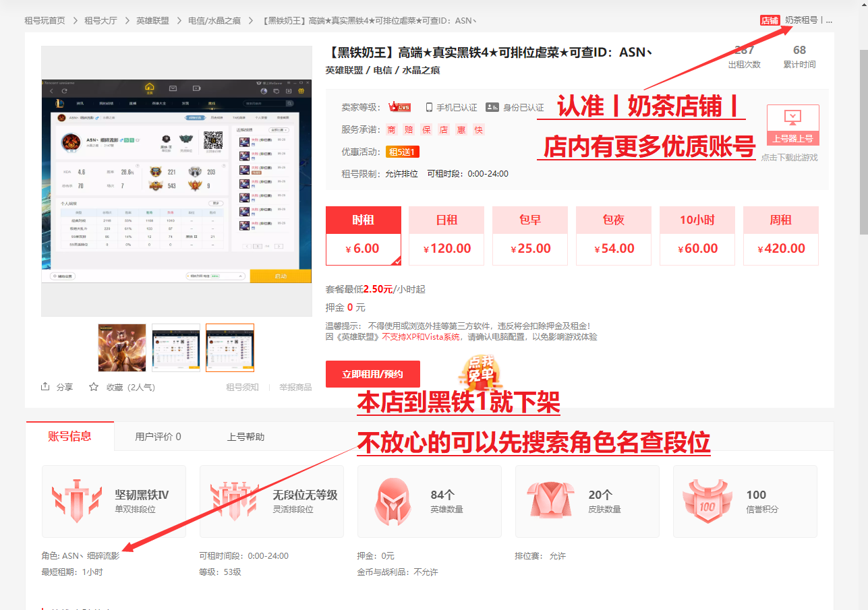Image resolution: width=868 pixels, height=610 pixels.
Task: Click the 分享 label
Action: click(65, 388)
